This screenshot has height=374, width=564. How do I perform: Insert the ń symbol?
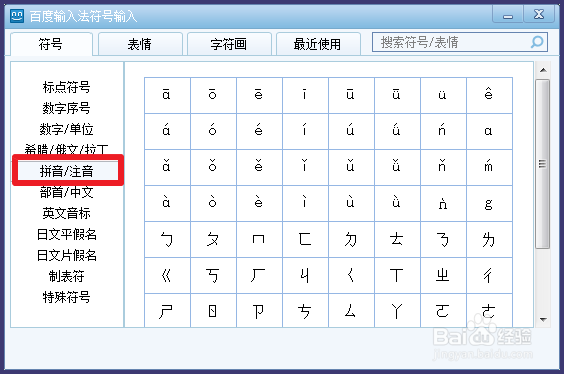pos(444,131)
